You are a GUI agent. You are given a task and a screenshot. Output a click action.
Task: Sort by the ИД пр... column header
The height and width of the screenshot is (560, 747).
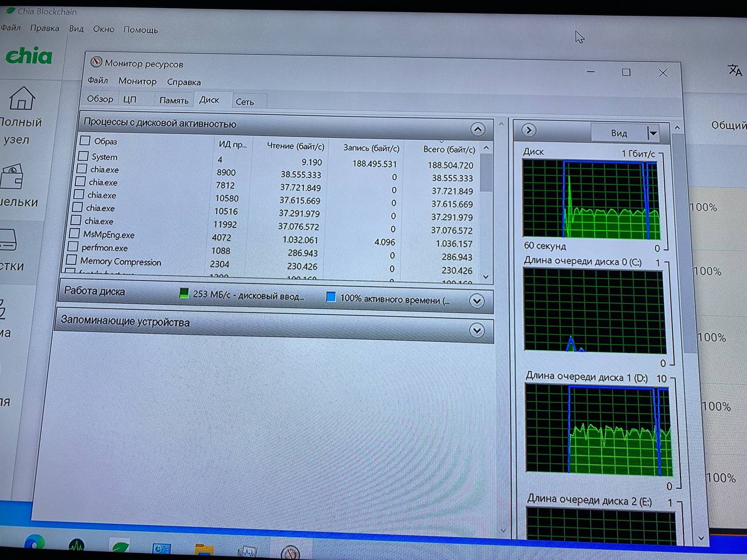[x=232, y=144]
